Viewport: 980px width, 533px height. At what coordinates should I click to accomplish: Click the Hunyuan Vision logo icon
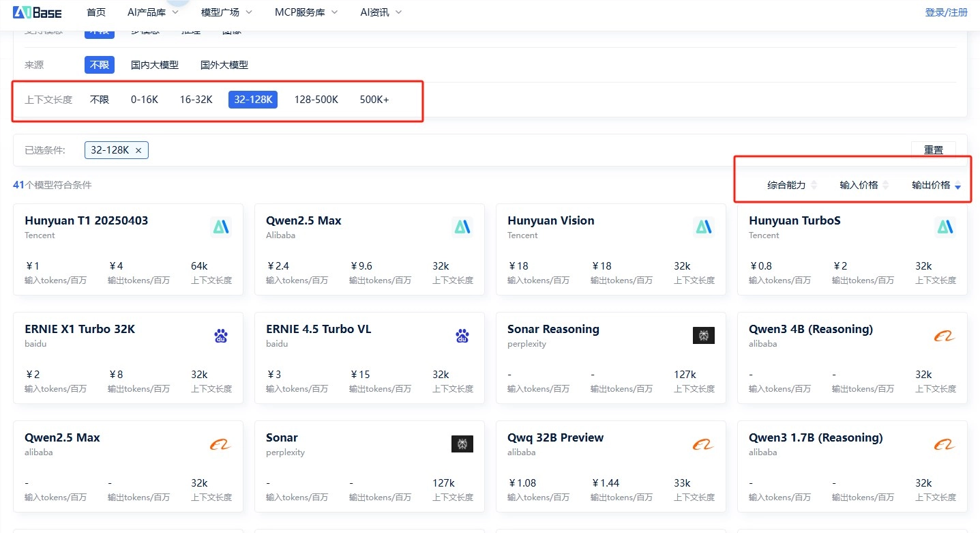coord(704,227)
